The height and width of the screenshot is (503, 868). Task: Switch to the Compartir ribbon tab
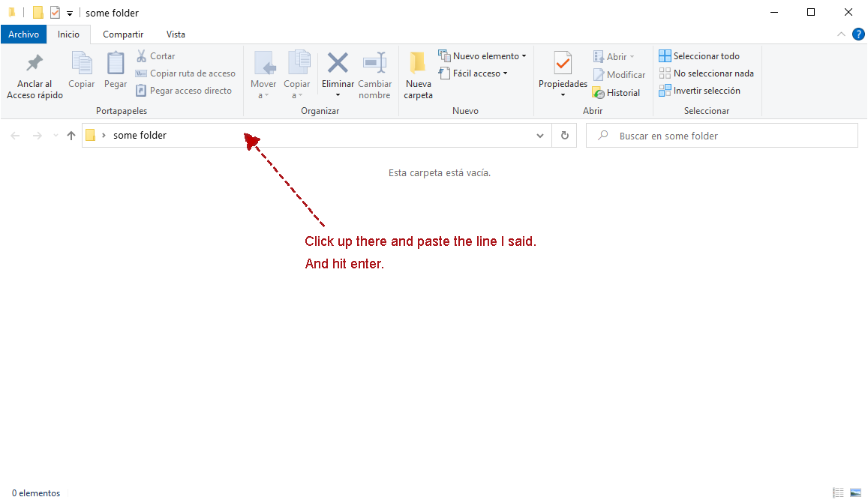click(x=123, y=34)
